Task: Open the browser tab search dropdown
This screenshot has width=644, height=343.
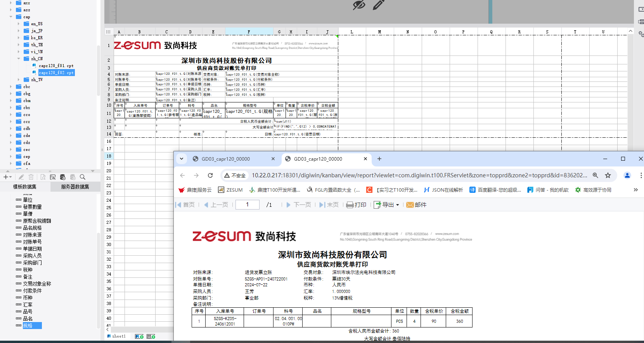Action: point(182,159)
